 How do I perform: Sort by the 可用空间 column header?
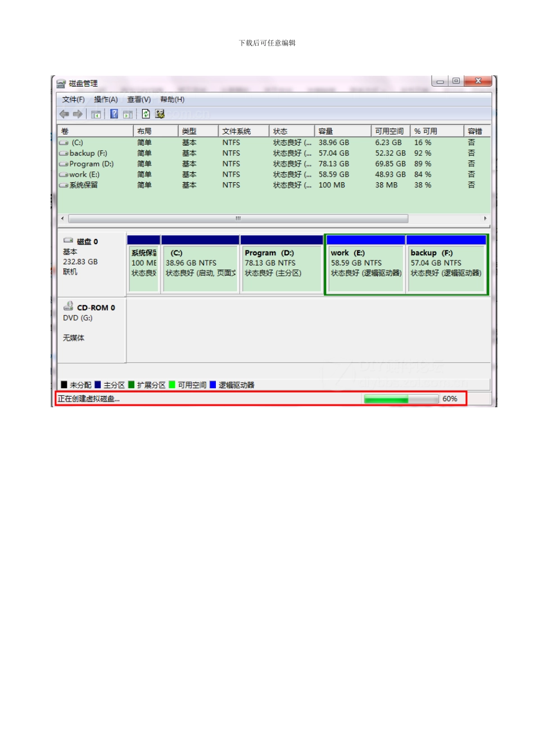(x=391, y=131)
